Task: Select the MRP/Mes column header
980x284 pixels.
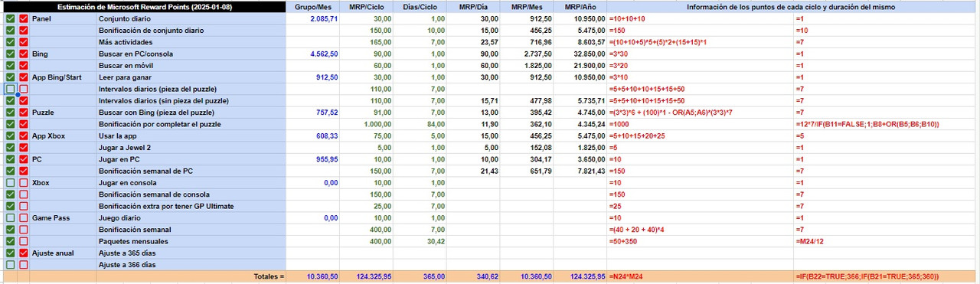Action: pos(528,6)
